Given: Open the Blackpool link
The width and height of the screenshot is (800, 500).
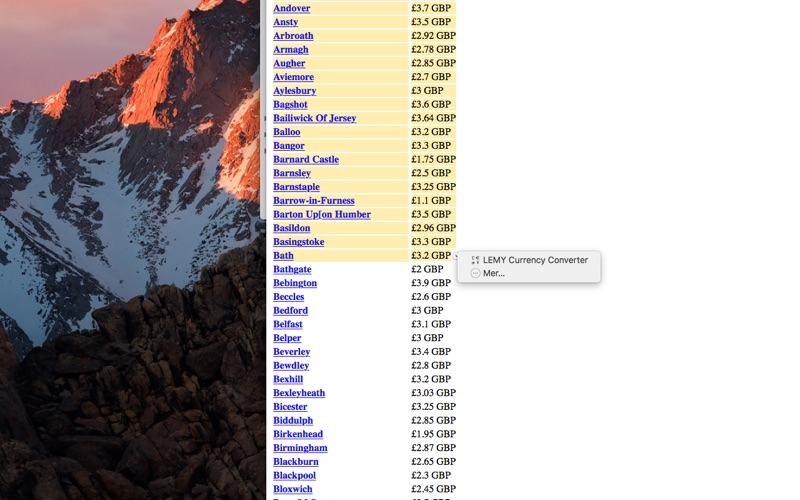Looking at the screenshot, I should tap(294, 477).
